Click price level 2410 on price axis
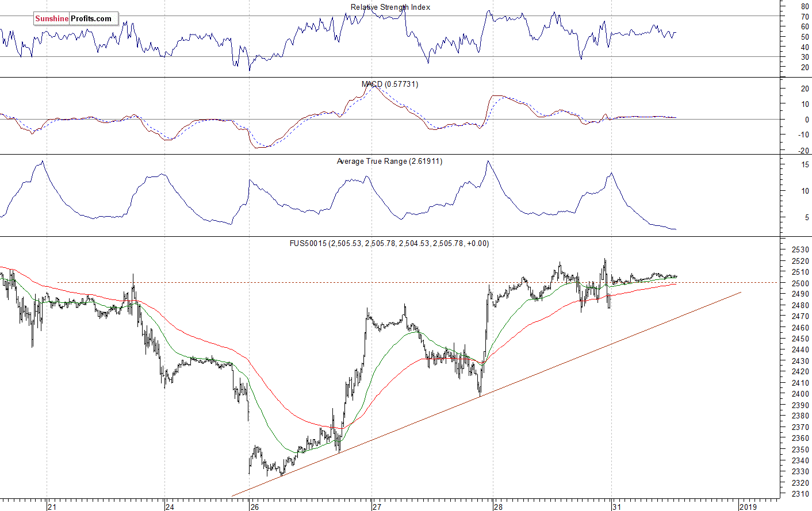 point(800,383)
